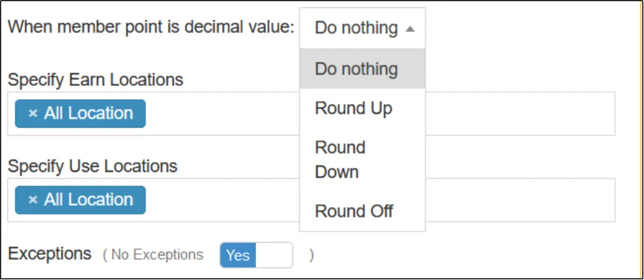
Task: Choose the Round Down option
Action: [340, 160]
